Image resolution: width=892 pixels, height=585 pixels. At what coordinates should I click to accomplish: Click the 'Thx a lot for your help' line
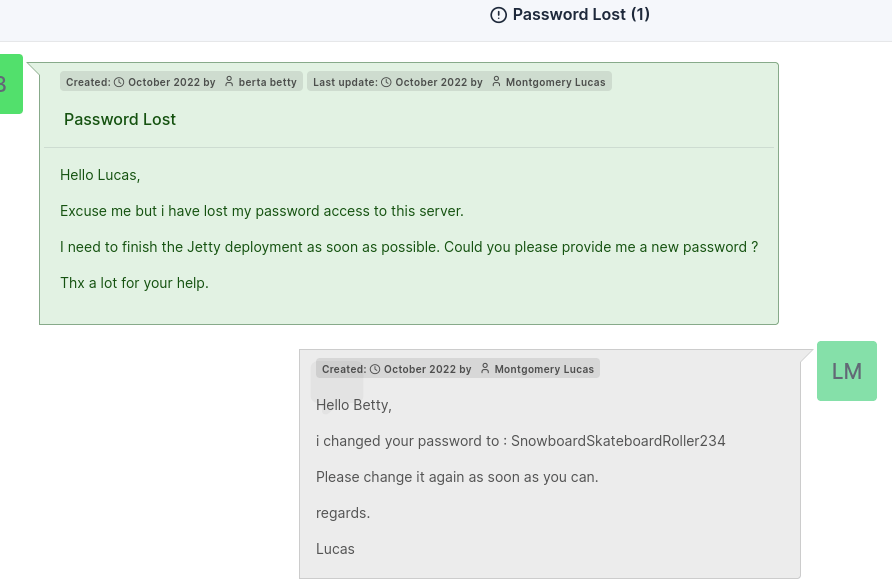pos(134,283)
